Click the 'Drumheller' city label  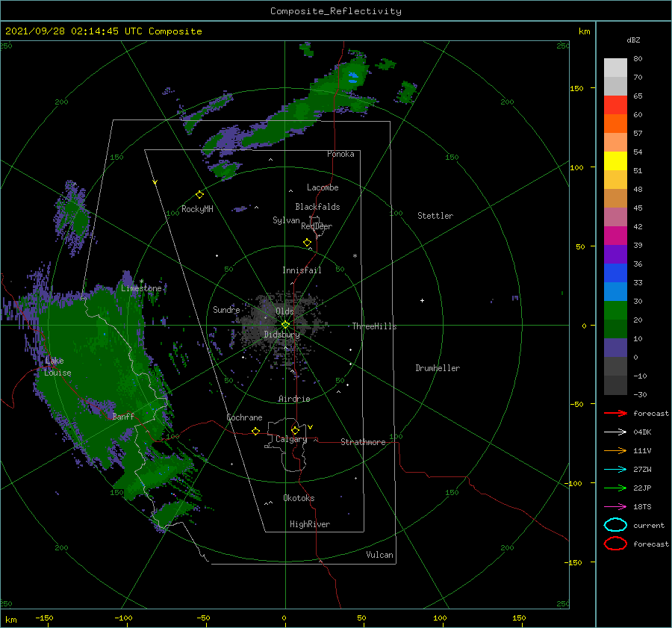pyautogui.click(x=438, y=368)
